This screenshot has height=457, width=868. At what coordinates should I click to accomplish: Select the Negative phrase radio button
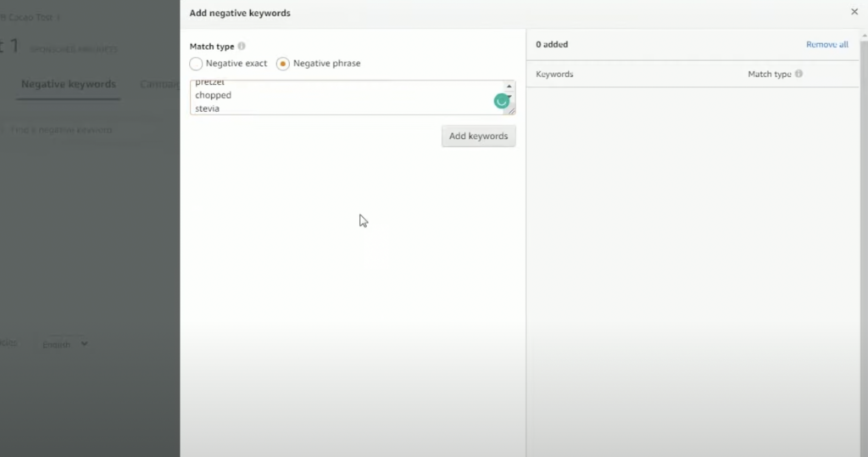click(x=283, y=64)
